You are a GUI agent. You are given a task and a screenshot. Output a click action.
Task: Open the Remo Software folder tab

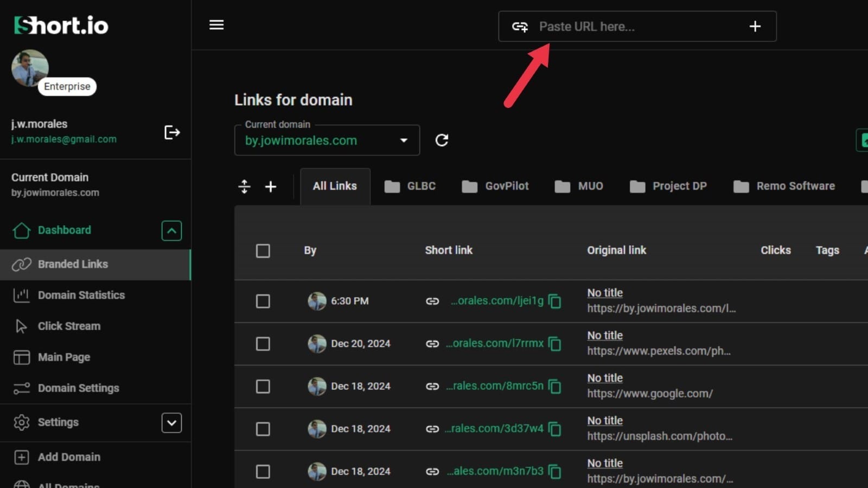tap(784, 186)
